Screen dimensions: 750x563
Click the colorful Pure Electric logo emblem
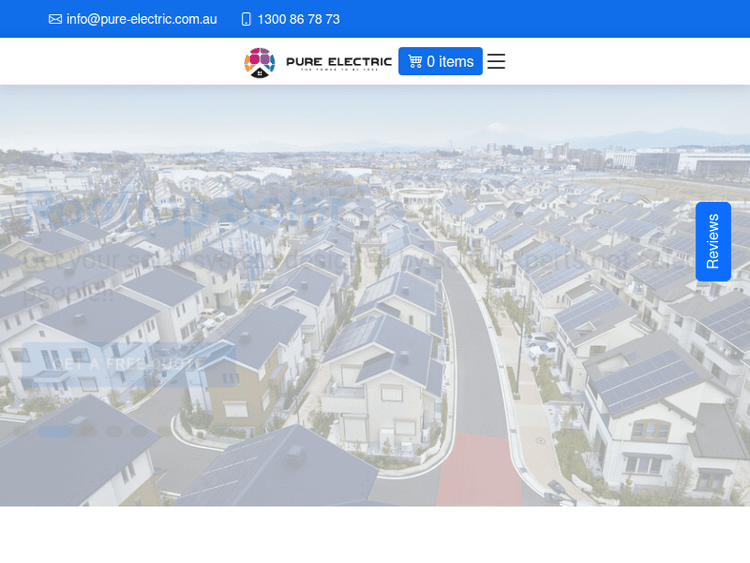coord(259,62)
